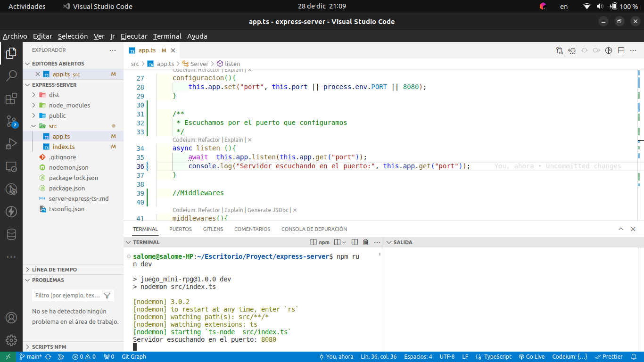The height and width of the screenshot is (362, 644).
Task: Open system volume indicator in top bar
Action: tap(600, 6)
